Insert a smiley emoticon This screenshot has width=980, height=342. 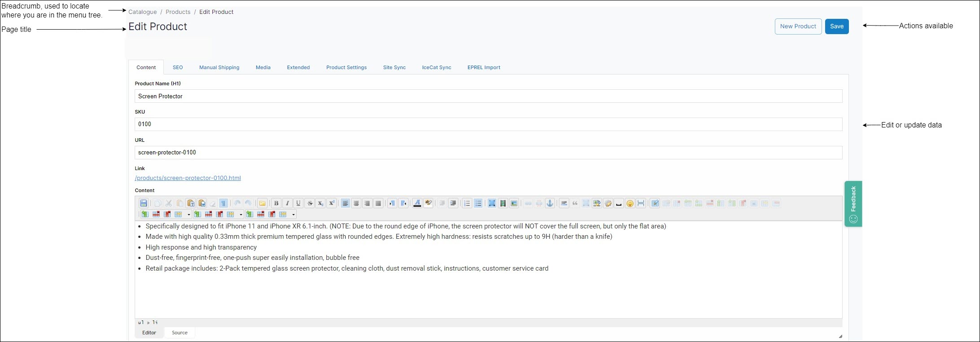[630, 203]
